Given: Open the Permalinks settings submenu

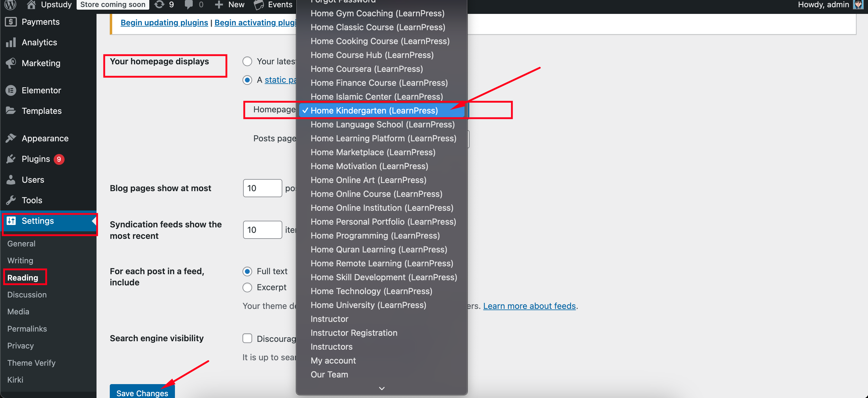Looking at the screenshot, I should (27, 329).
